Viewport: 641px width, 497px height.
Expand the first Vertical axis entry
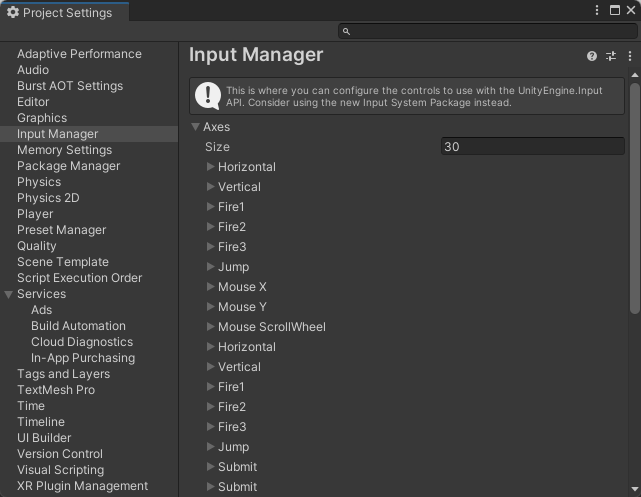click(x=211, y=186)
